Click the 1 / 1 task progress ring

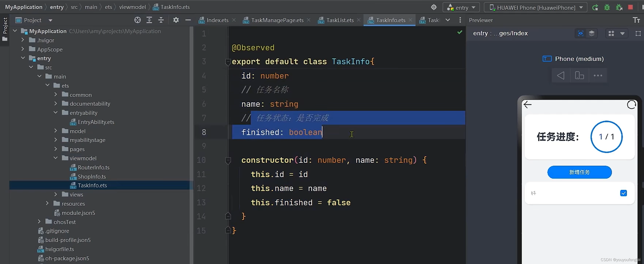[x=606, y=137]
